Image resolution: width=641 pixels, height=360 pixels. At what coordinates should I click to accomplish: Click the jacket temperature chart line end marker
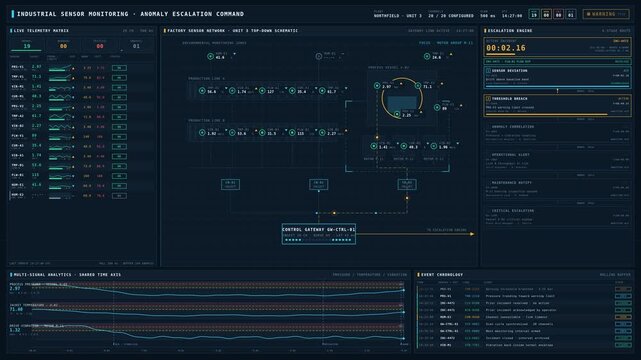click(403, 312)
